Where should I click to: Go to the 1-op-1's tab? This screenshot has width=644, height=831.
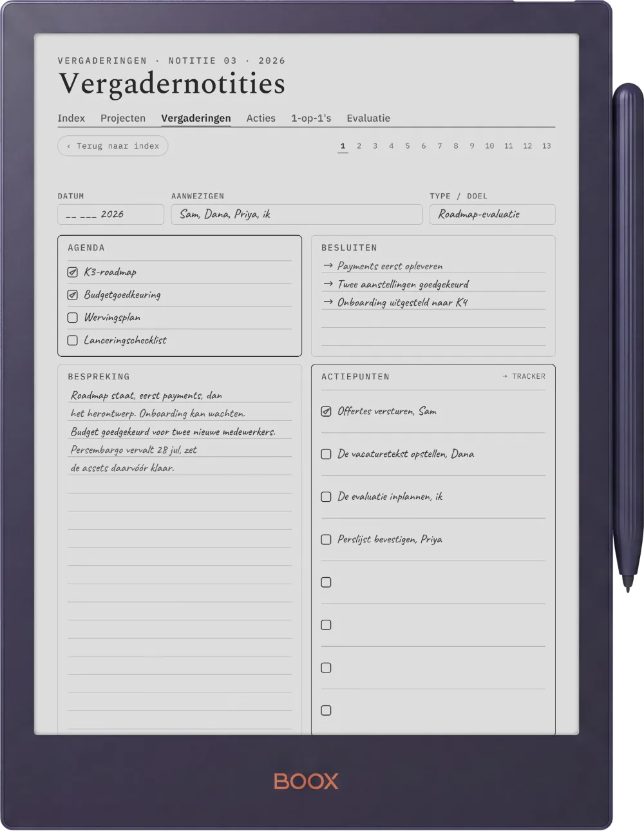tap(311, 118)
